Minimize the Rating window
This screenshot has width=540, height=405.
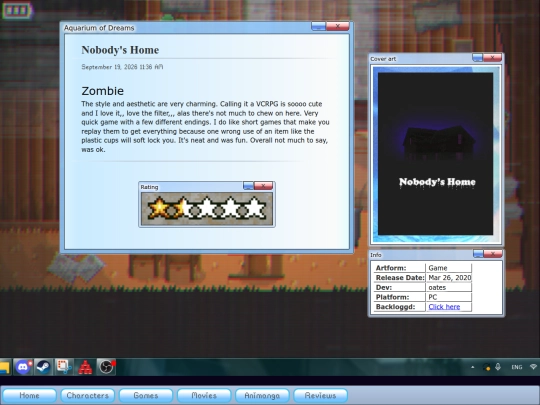point(248,186)
